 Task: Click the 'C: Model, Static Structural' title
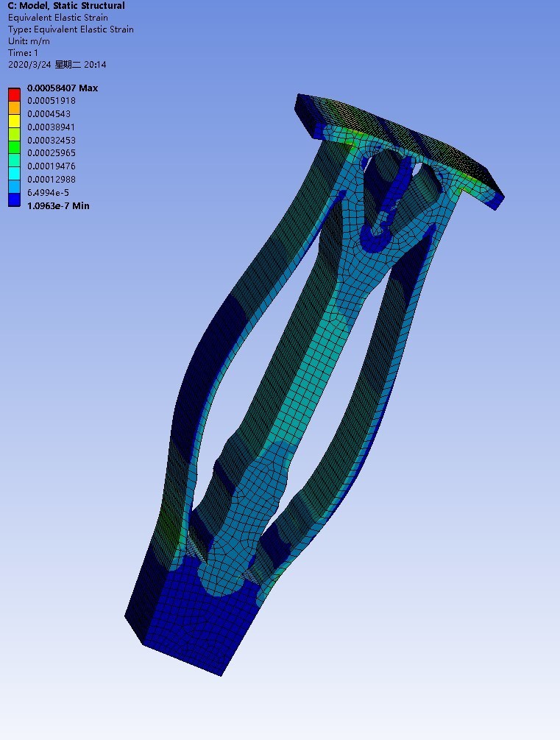coord(66,6)
